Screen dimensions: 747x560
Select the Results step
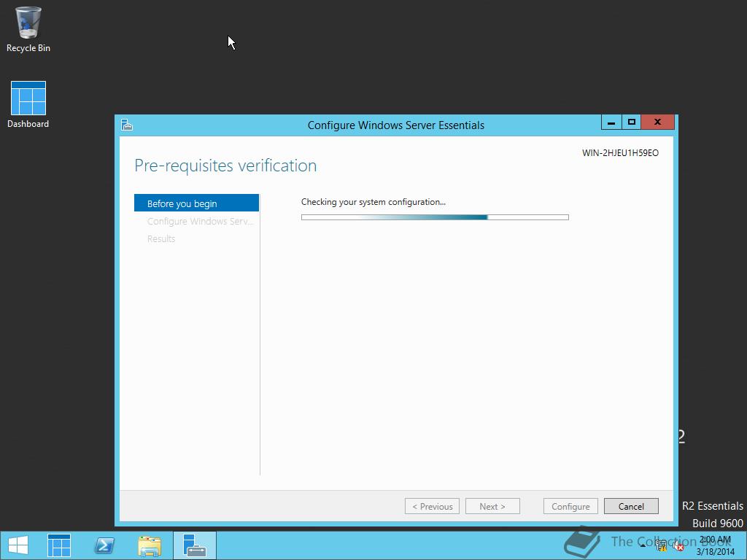click(161, 238)
